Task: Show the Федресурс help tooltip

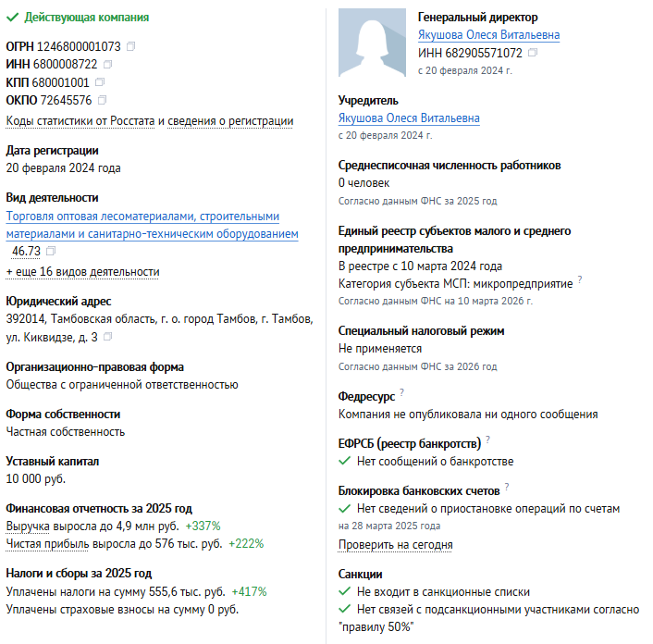Action: click(x=402, y=392)
